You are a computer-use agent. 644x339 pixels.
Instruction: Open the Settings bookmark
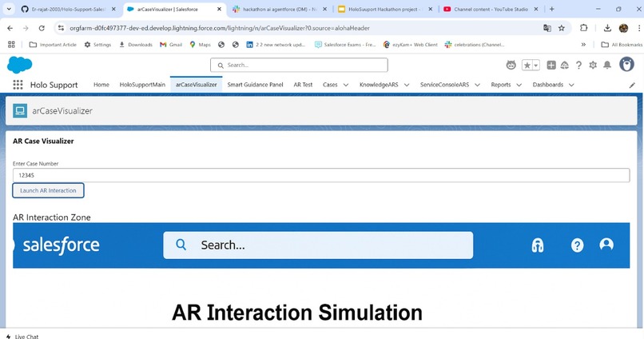97,45
